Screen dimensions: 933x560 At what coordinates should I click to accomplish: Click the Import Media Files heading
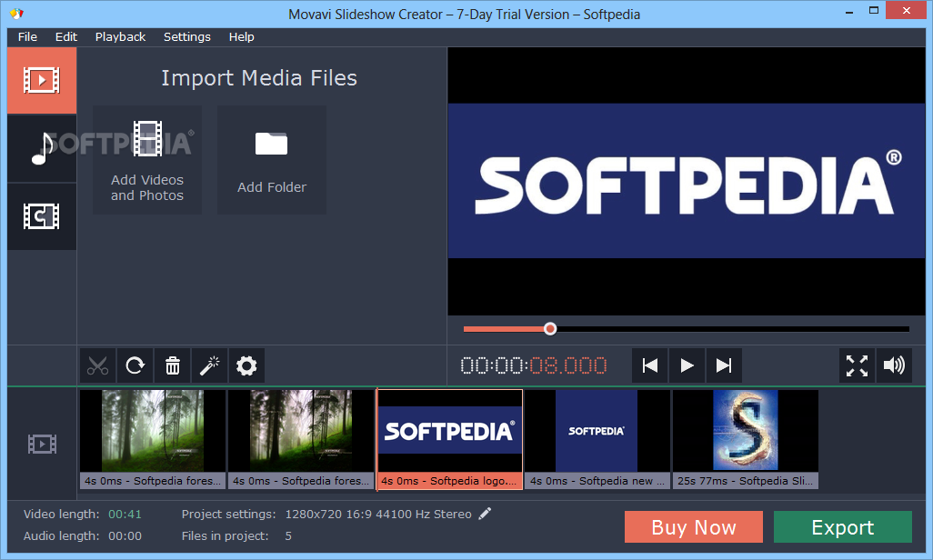[x=259, y=78]
